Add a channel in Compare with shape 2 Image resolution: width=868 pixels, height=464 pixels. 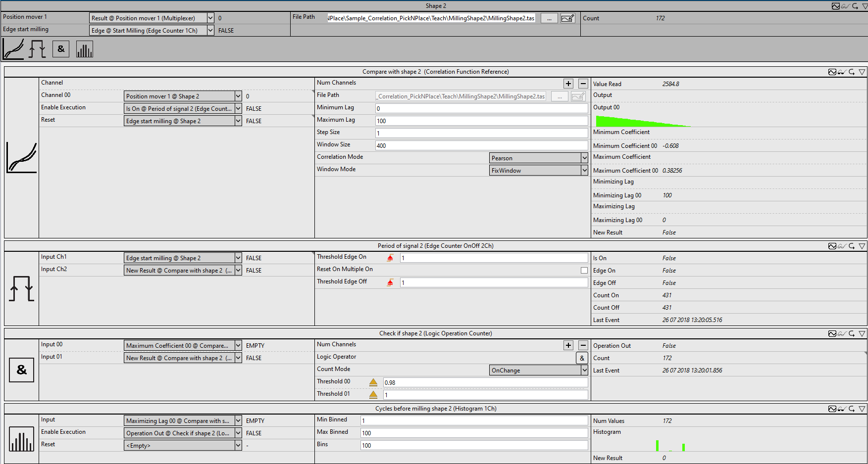[568, 84]
